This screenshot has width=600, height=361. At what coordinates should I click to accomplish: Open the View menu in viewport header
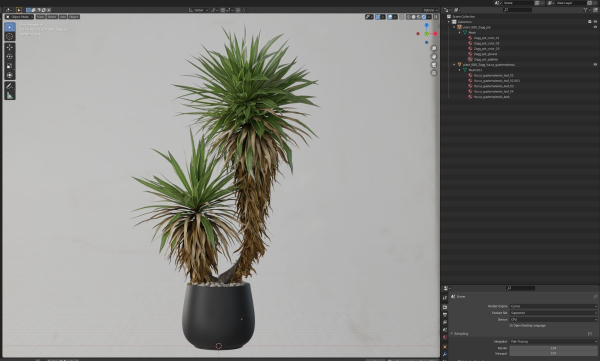41,17
